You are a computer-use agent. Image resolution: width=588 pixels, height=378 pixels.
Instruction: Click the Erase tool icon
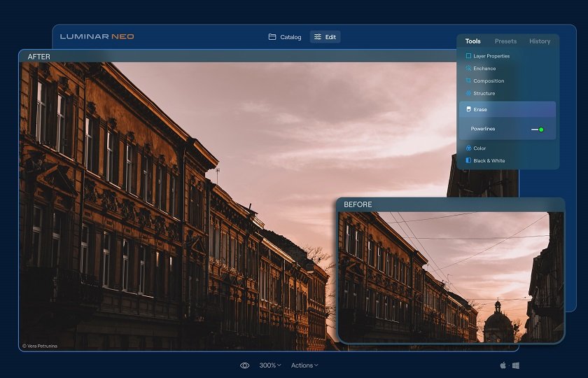click(468, 109)
